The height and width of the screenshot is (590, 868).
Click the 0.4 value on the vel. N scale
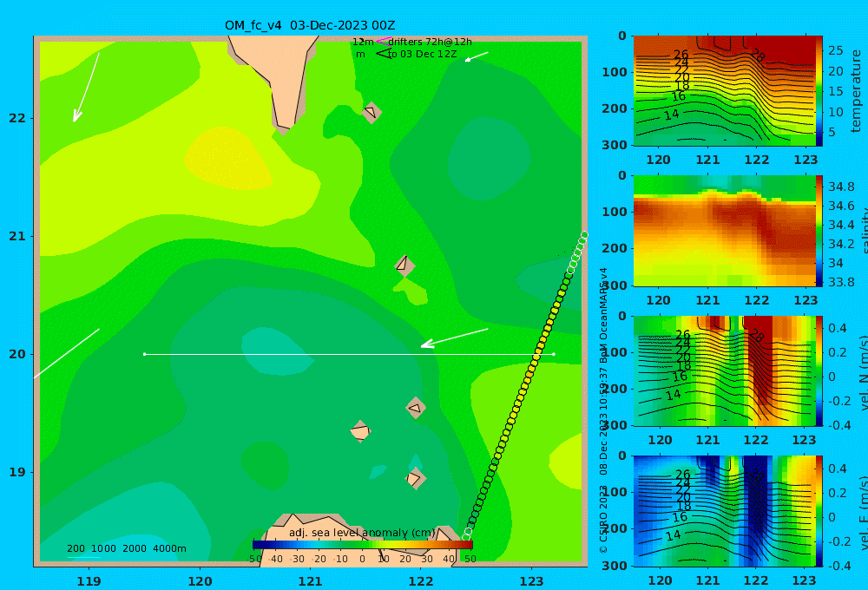[837, 328]
